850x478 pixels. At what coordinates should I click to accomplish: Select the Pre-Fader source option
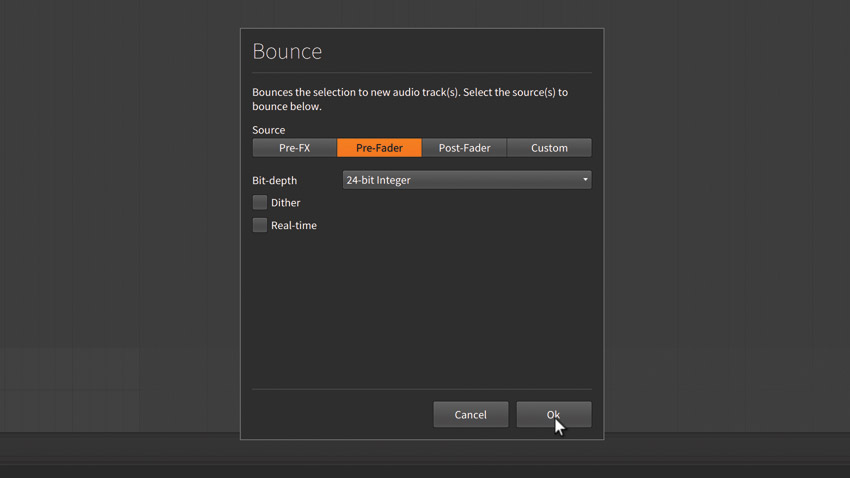click(379, 147)
